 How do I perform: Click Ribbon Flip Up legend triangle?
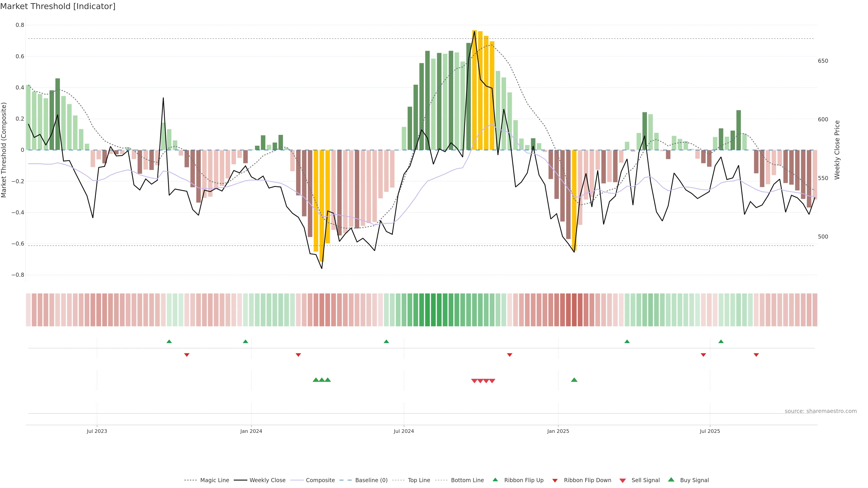pyautogui.click(x=495, y=480)
